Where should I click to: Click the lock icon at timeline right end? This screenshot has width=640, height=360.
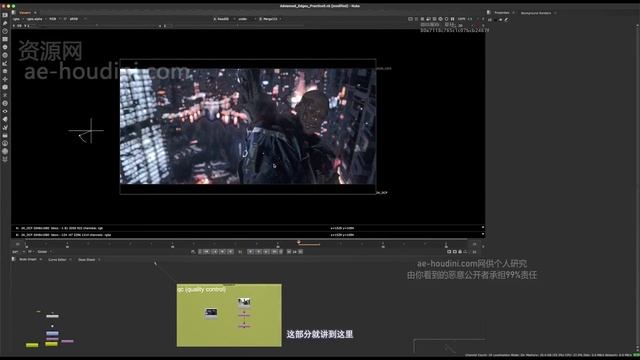tap(460, 252)
